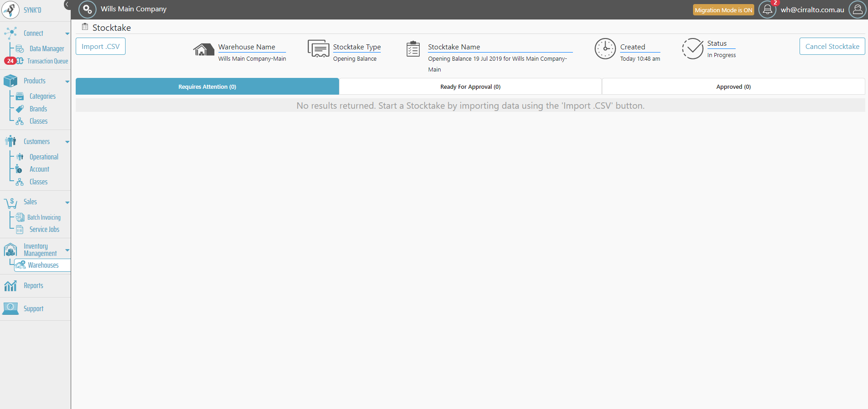Collapse the Products menu arrow
Viewport: 868px width, 409px height.
pos(68,82)
